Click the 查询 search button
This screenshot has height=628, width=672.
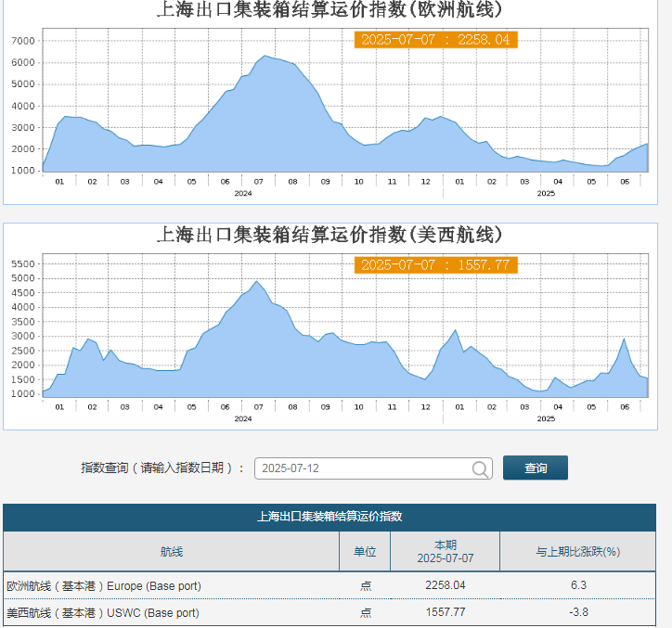coord(536,468)
